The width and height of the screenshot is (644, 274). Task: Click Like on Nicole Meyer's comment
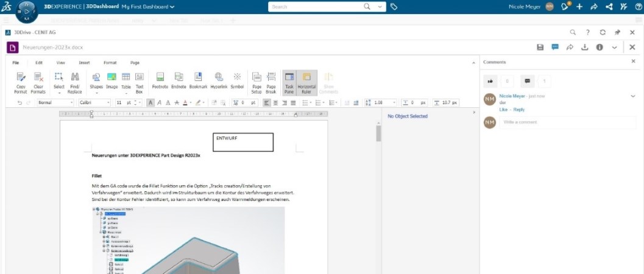pyautogui.click(x=503, y=110)
